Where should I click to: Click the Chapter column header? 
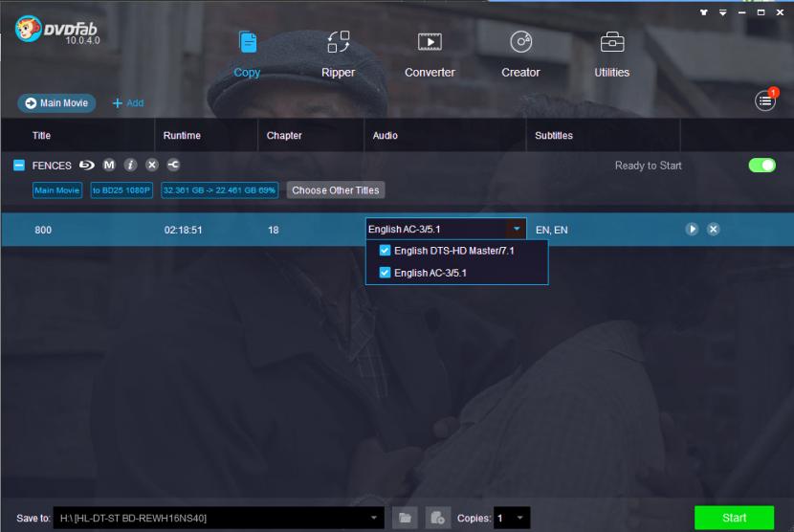284,135
